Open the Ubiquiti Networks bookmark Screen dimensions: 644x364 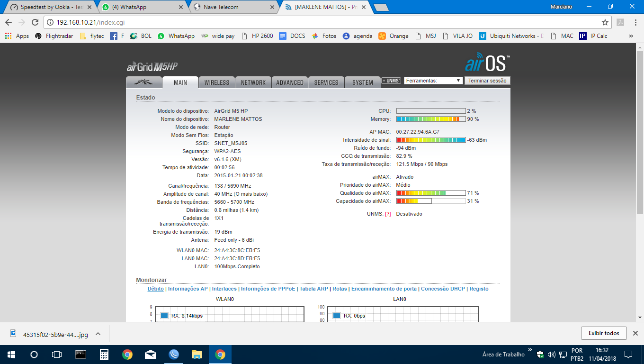pyautogui.click(x=511, y=36)
